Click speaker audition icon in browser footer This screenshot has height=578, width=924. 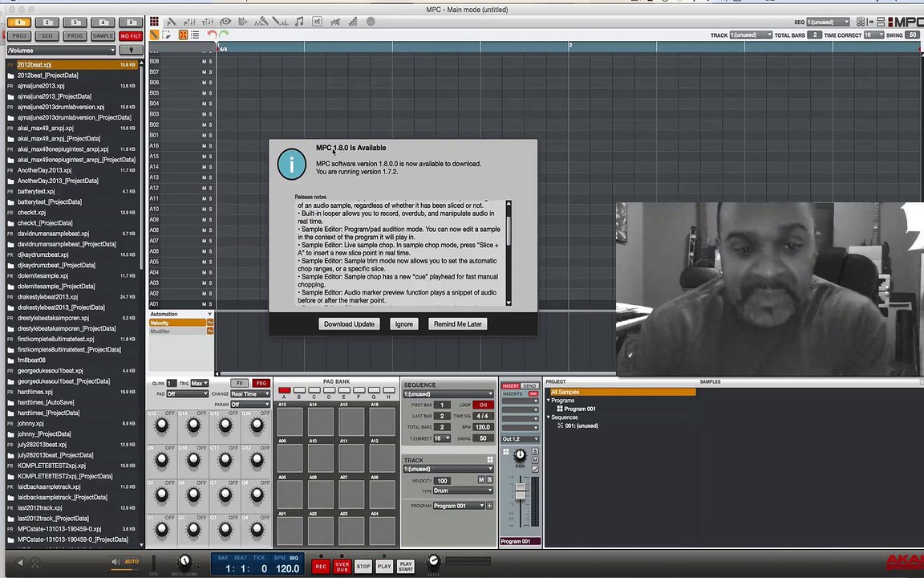[x=115, y=562]
